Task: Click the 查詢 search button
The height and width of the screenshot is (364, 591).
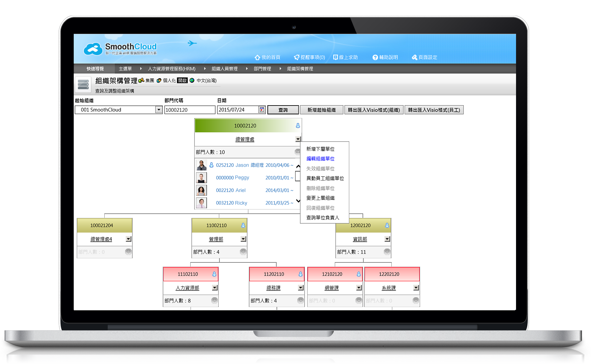Action: (x=283, y=110)
